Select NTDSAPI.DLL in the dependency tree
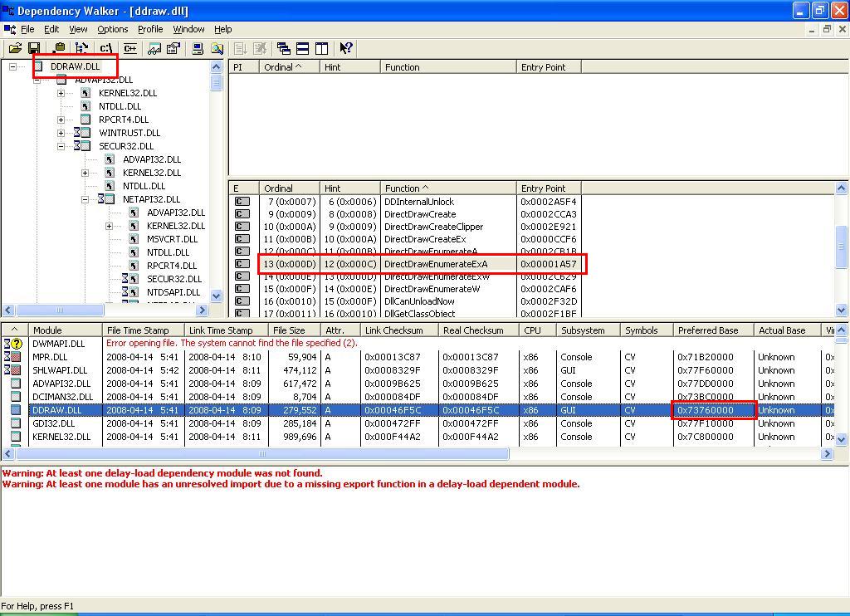The width and height of the screenshot is (850, 616). pos(173,292)
